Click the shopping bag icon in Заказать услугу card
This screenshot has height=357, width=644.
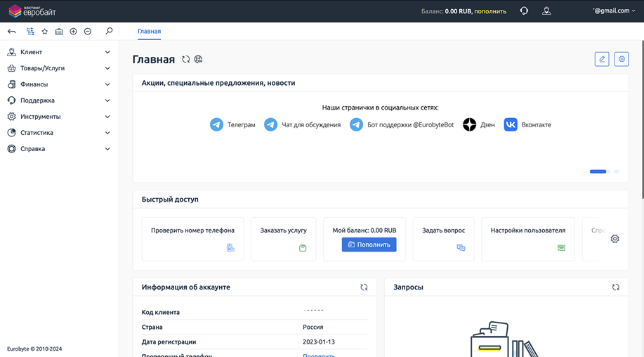pyautogui.click(x=303, y=248)
